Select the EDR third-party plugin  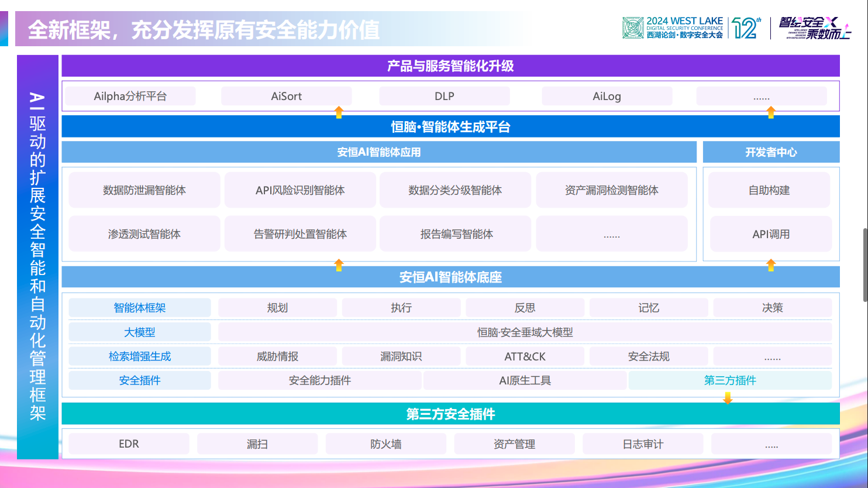click(x=128, y=444)
